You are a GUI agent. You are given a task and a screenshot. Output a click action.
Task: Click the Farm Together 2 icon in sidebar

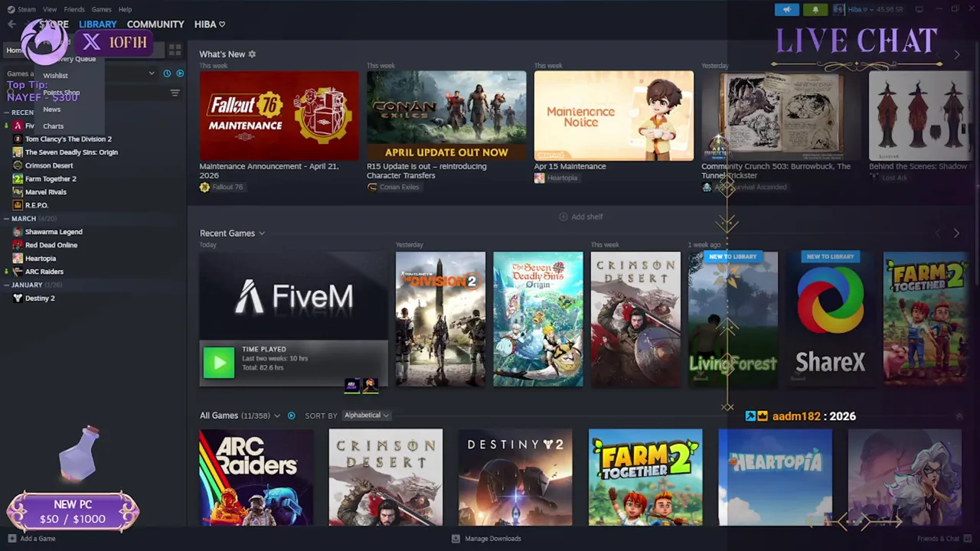pyautogui.click(x=18, y=179)
